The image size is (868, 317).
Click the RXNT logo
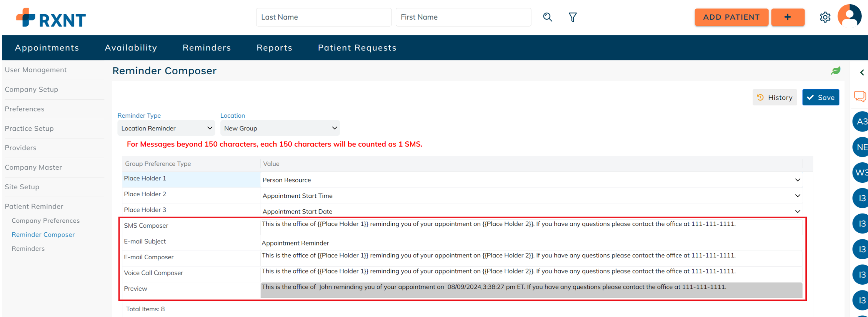[x=51, y=18]
